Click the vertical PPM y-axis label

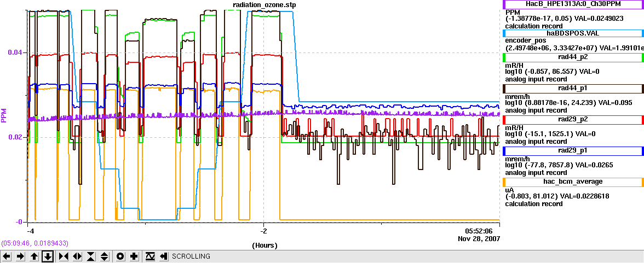pyautogui.click(x=4, y=116)
